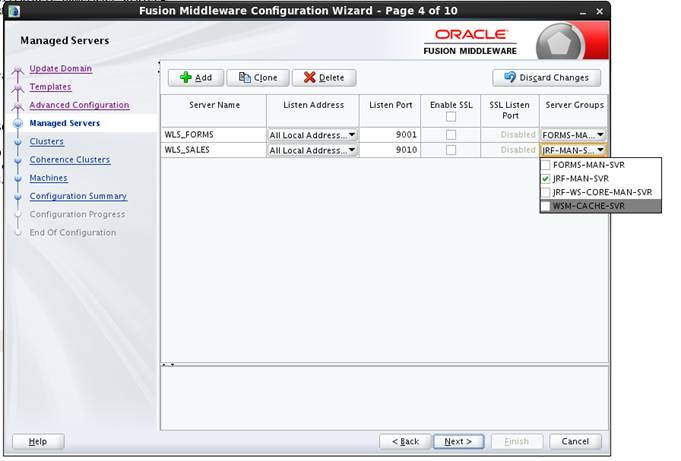Viewport: 681px width, 461px height.
Task: Click the Server Groups column header
Action: pyautogui.click(x=574, y=110)
